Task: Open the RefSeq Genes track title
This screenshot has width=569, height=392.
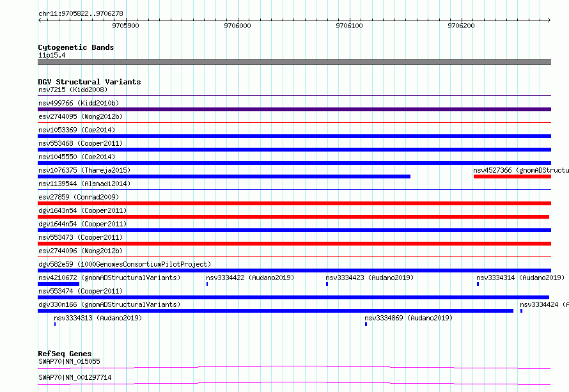Action: [65, 354]
